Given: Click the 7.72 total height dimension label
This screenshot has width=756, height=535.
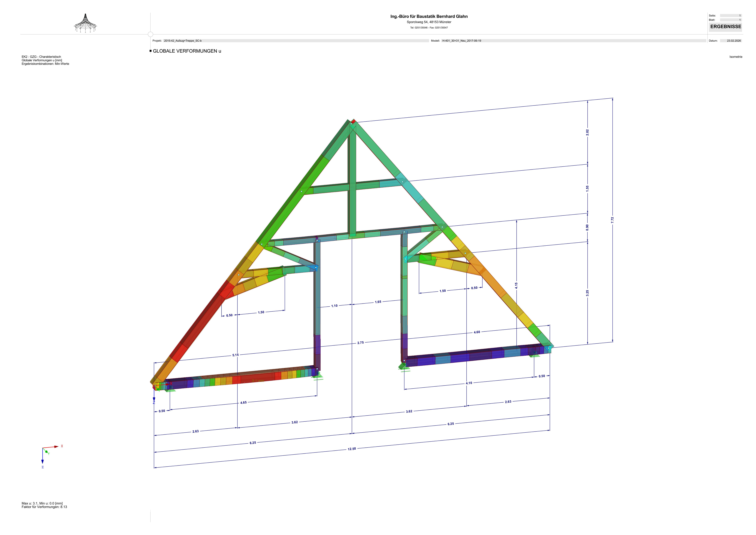Looking at the screenshot, I should [x=612, y=220].
